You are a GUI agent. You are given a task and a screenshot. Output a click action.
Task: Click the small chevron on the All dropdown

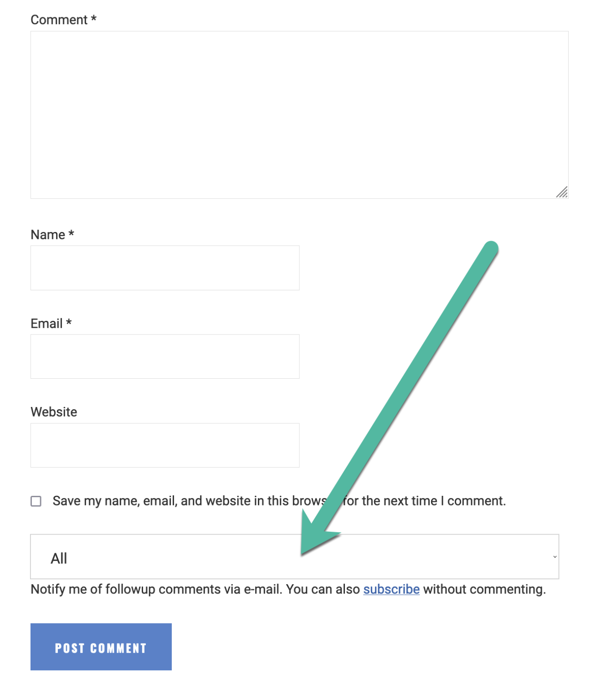pyautogui.click(x=554, y=557)
